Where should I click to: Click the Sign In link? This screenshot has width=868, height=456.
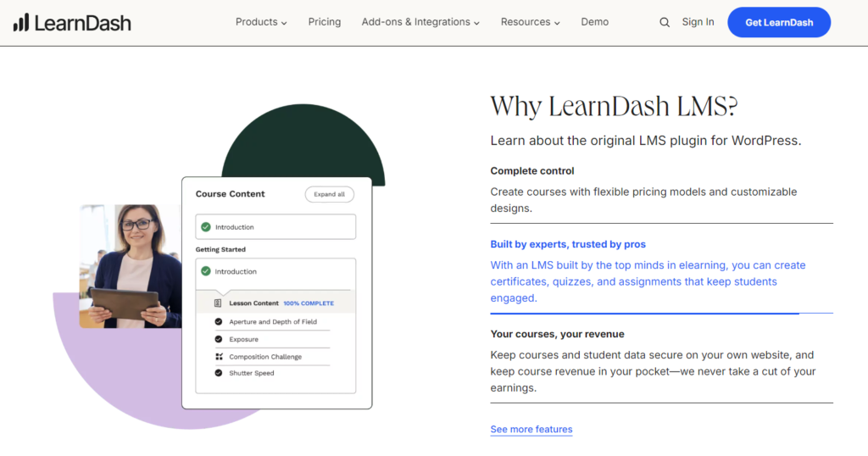click(x=698, y=22)
